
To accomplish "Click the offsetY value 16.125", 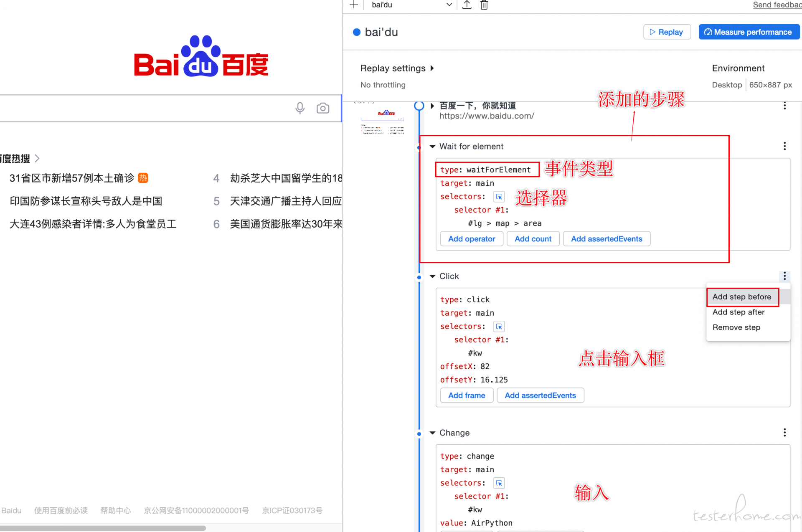I will click(494, 380).
